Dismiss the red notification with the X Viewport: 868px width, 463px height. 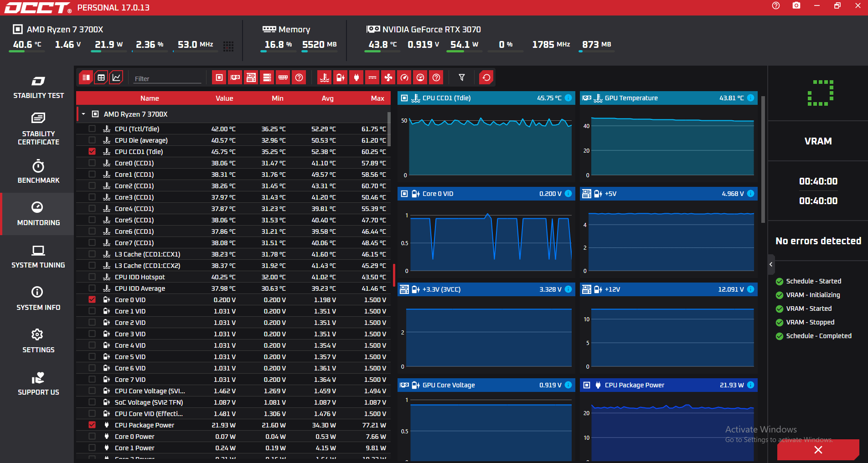click(x=818, y=450)
